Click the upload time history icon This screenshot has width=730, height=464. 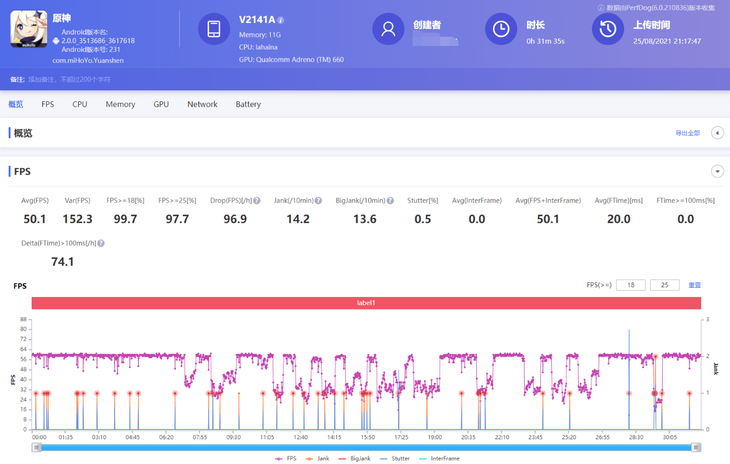tap(607, 30)
